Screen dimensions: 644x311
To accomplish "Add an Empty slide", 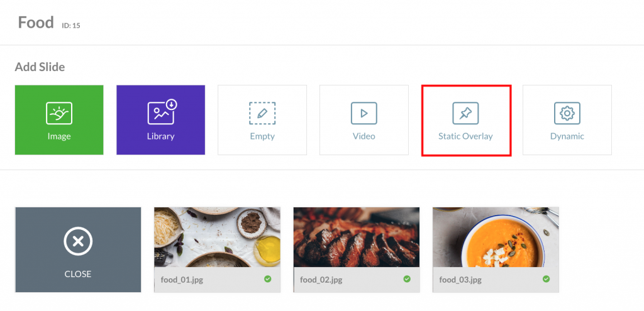I will (x=262, y=120).
